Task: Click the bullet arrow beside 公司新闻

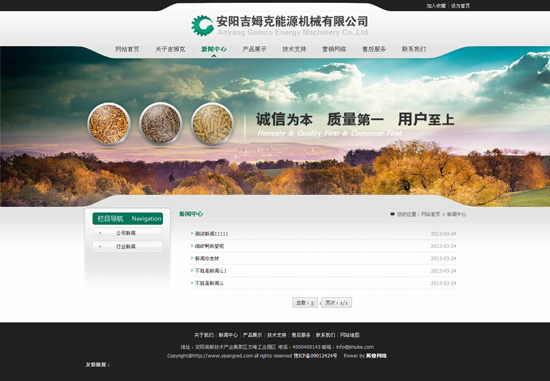Action: coord(100,233)
